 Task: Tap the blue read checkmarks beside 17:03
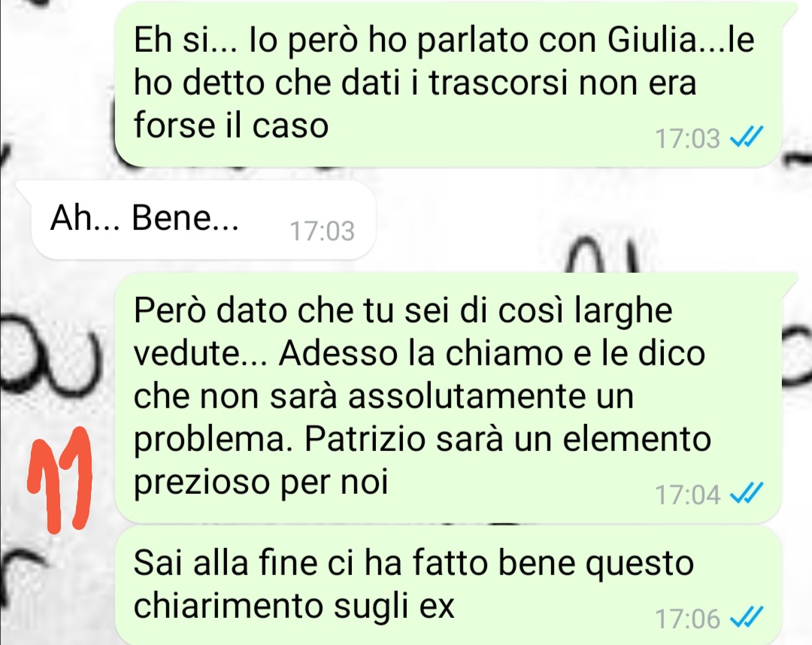click(747, 138)
